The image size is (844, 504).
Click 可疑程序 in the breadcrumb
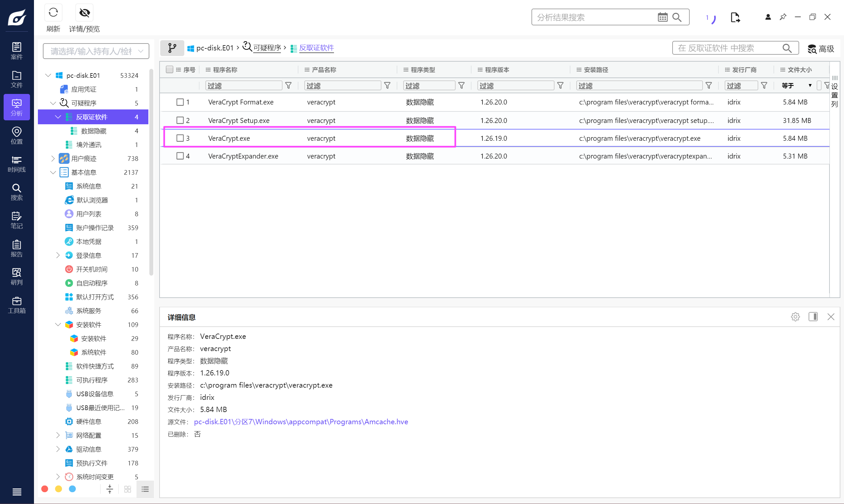click(x=267, y=48)
